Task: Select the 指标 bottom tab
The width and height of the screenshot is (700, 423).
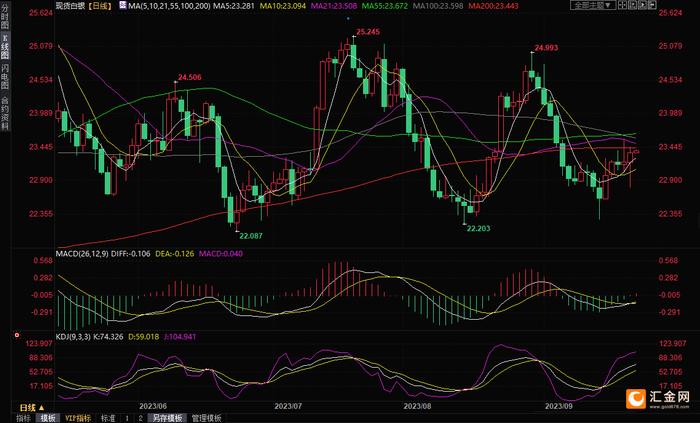Action: pos(23,418)
